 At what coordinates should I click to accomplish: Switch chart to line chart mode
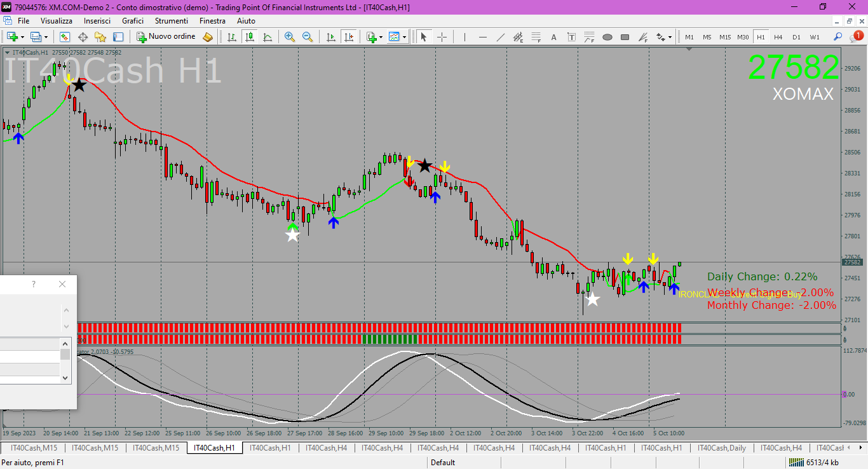tap(268, 37)
